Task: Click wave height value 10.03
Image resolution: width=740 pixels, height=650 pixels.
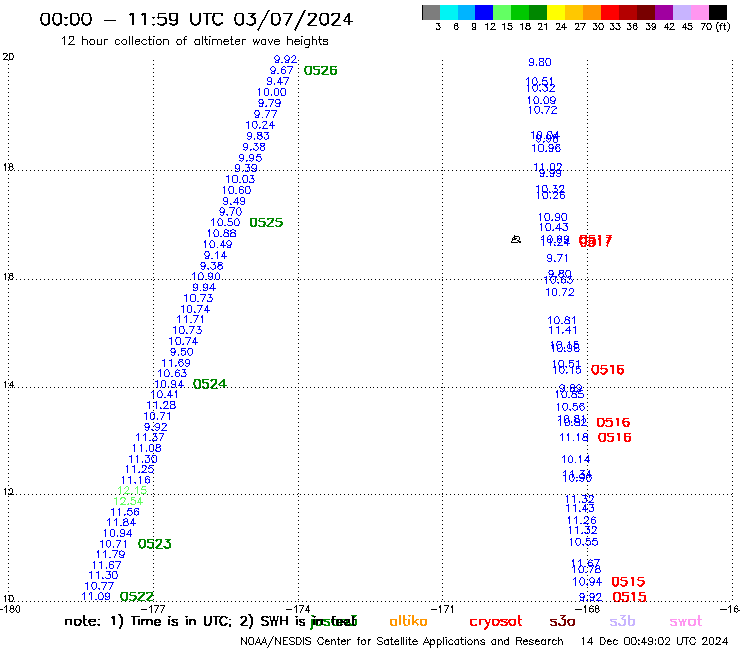Action: click(x=240, y=179)
